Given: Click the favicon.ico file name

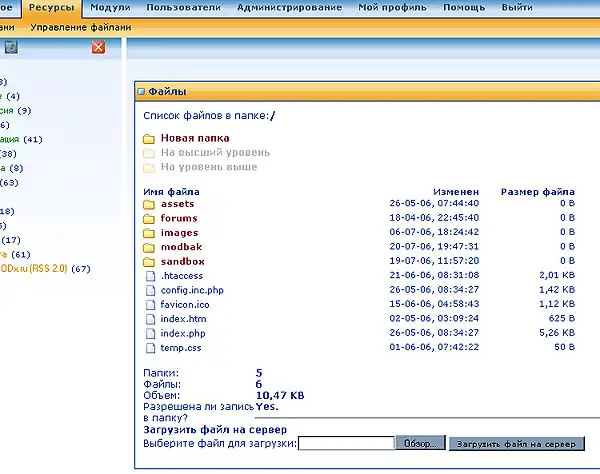Looking at the screenshot, I should pos(183,305).
